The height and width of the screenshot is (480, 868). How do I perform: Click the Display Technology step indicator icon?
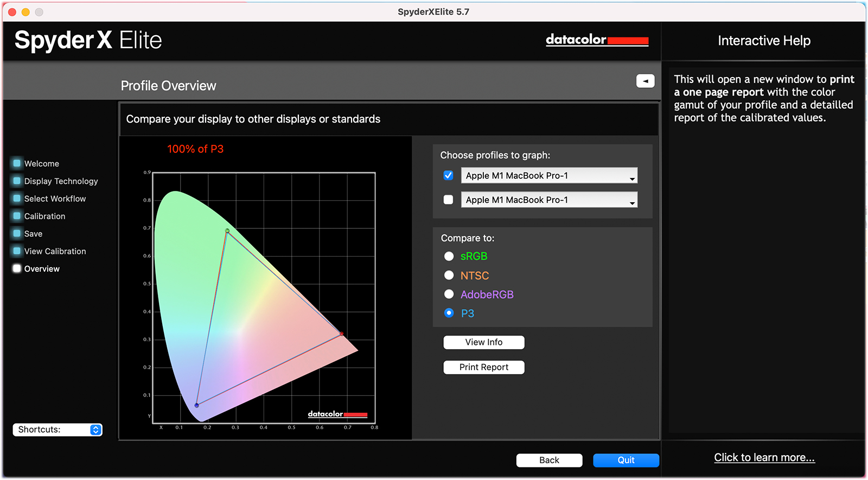[17, 181]
